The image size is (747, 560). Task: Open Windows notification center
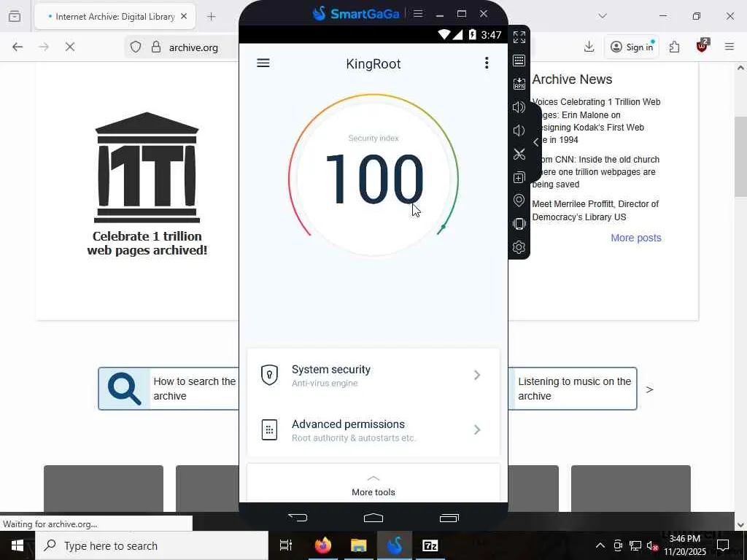[723, 545]
